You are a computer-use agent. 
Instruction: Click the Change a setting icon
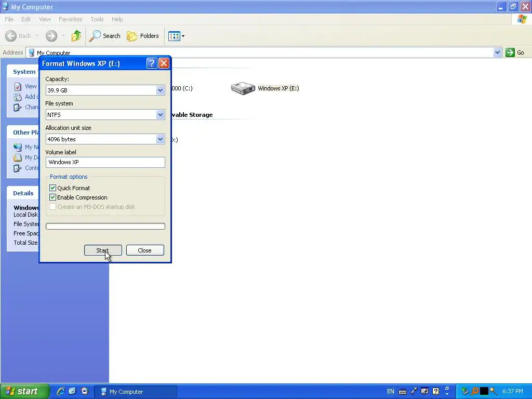pyautogui.click(x=18, y=108)
